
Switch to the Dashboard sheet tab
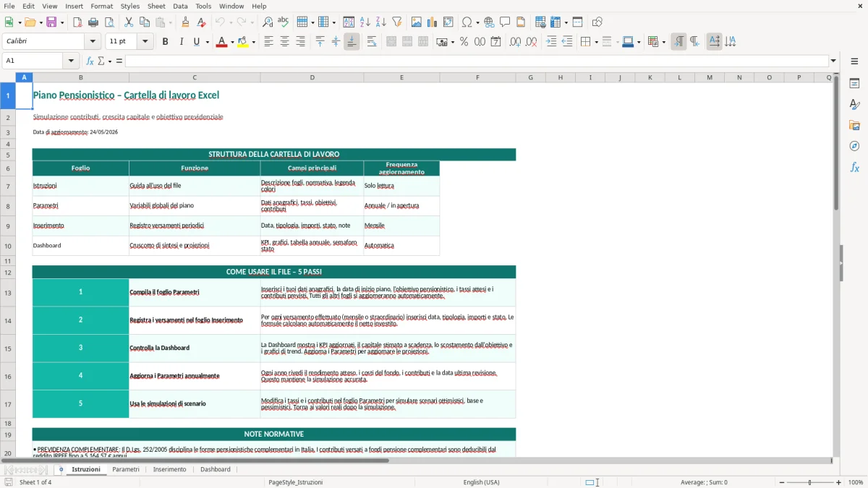click(x=216, y=469)
